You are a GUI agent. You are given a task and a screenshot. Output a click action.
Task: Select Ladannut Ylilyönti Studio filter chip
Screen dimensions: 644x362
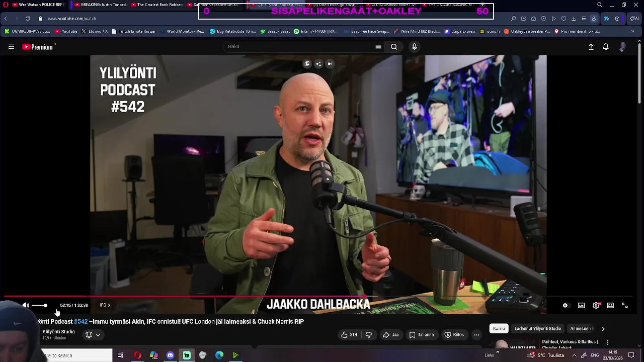pyautogui.click(x=537, y=329)
